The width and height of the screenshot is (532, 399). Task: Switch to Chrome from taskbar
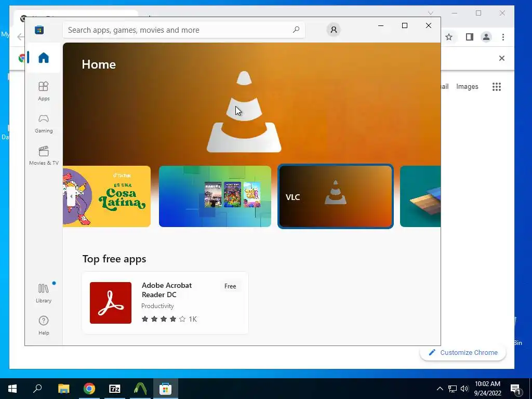(89, 389)
